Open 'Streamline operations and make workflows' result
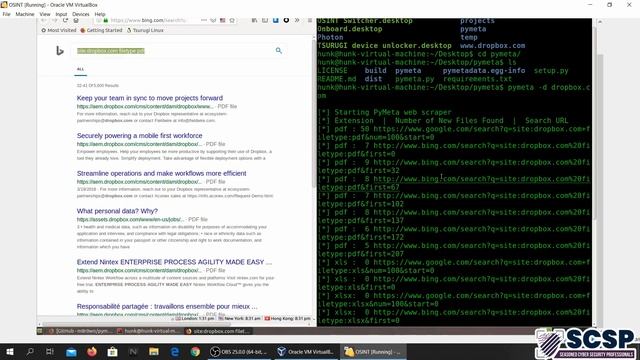Image resolution: width=640 pixels, height=360 pixels. click(x=161, y=173)
